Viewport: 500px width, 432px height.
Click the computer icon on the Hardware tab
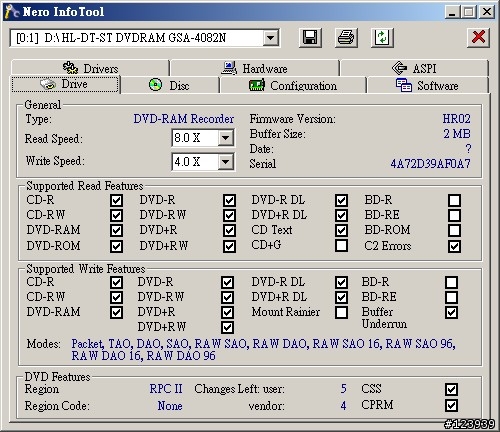(229, 68)
